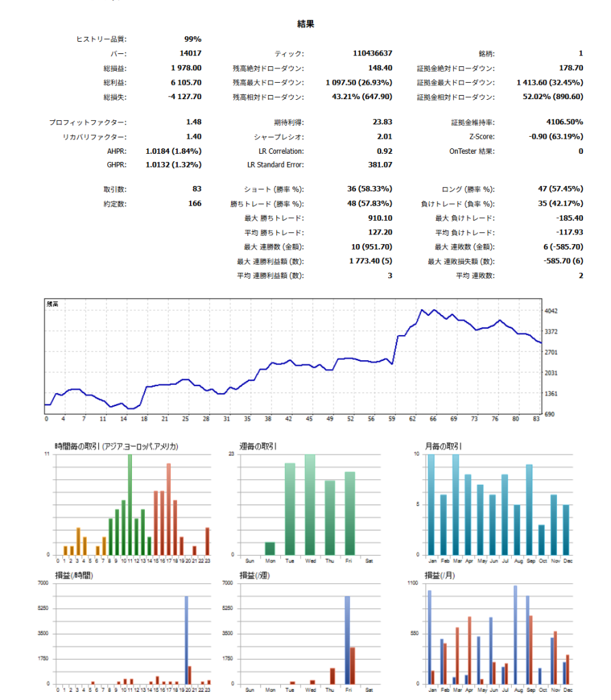Click the 総損益 value 1 978.00
The image size is (611, 700).
pos(186,68)
